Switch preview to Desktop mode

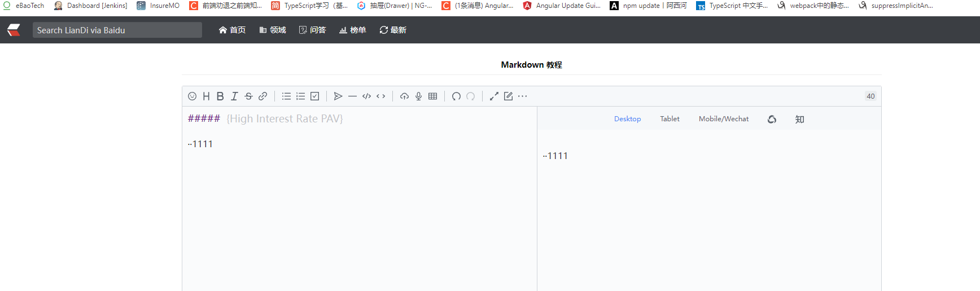pyautogui.click(x=627, y=119)
